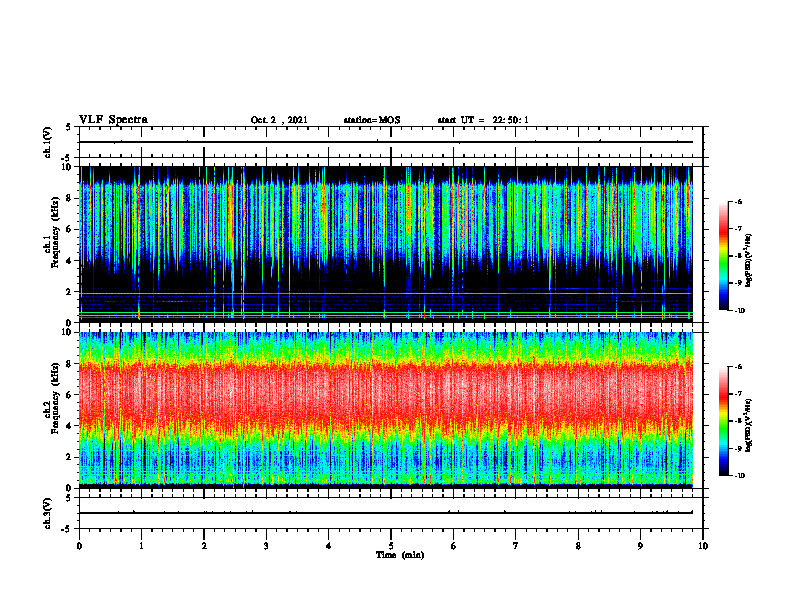Click the "-5" voltage tick of ch.3(V) axis
Viewport: 792px width, 612px height.
tap(67, 529)
